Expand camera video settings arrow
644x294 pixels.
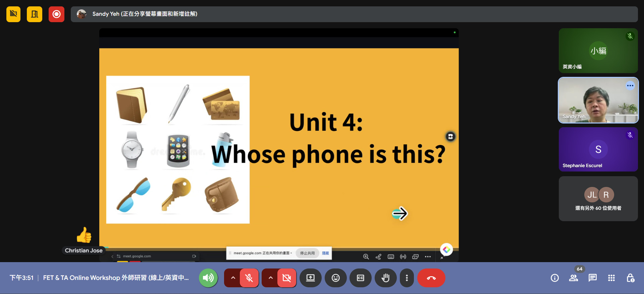click(270, 278)
